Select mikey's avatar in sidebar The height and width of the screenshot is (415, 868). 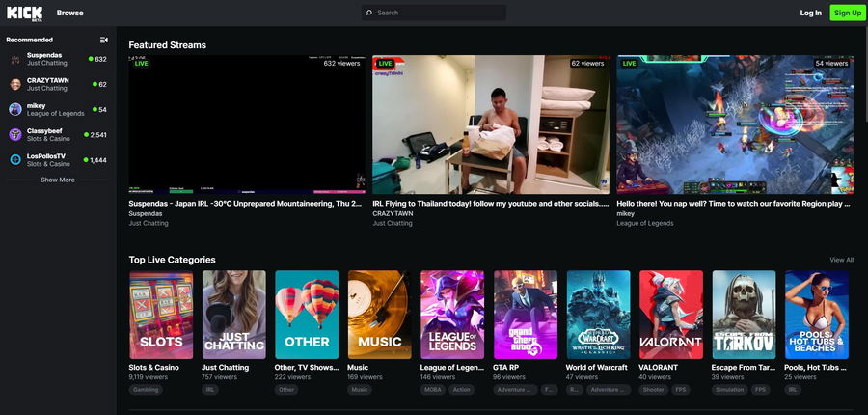click(15, 109)
